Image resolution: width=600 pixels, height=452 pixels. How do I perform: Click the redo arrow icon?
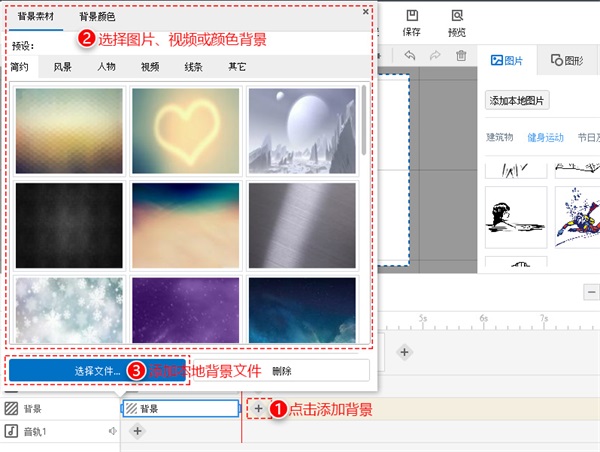[435, 56]
